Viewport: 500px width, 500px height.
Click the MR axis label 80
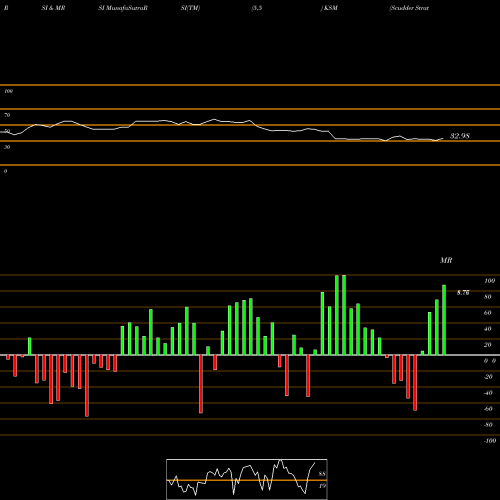(x=488, y=297)
